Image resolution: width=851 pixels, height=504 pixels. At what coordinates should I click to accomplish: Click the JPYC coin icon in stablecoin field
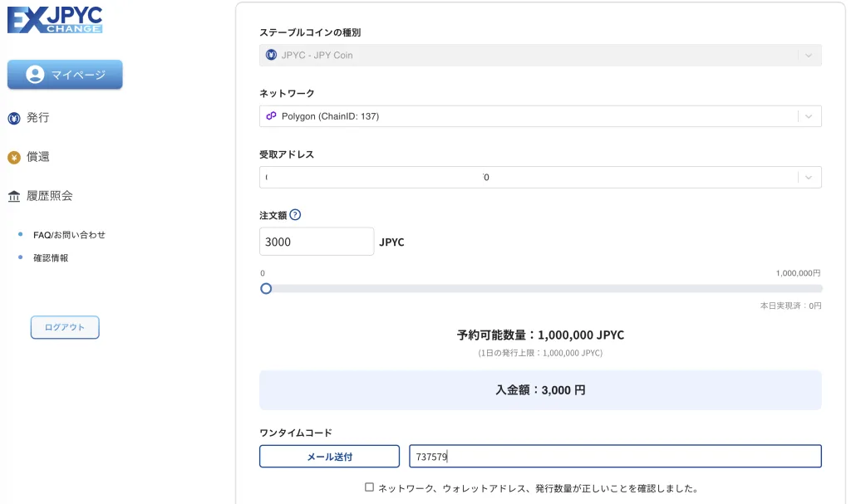tap(271, 55)
